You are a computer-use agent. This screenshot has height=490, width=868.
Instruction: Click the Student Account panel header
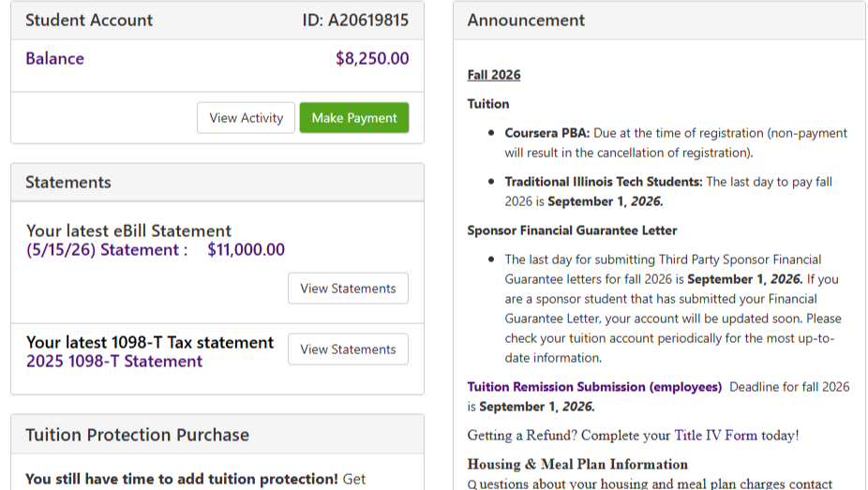[x=217, y=21]
